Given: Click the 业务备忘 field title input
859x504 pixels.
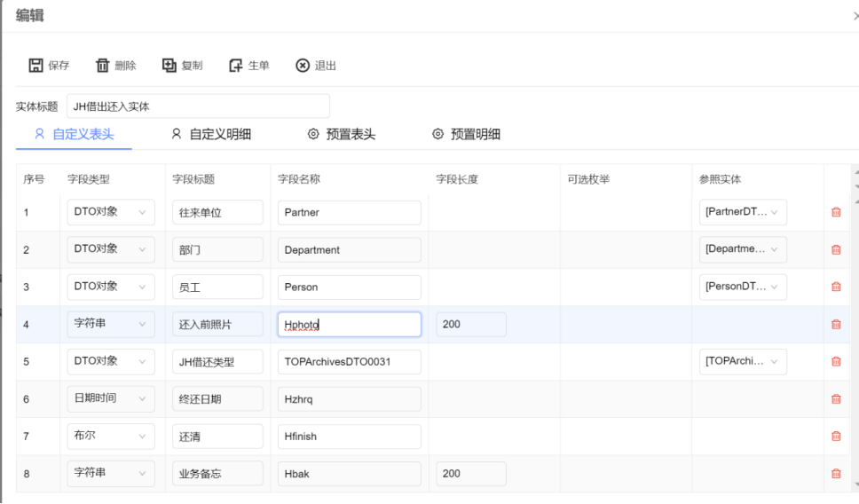Looking at the screenshot, I should [x=217, y=474].
